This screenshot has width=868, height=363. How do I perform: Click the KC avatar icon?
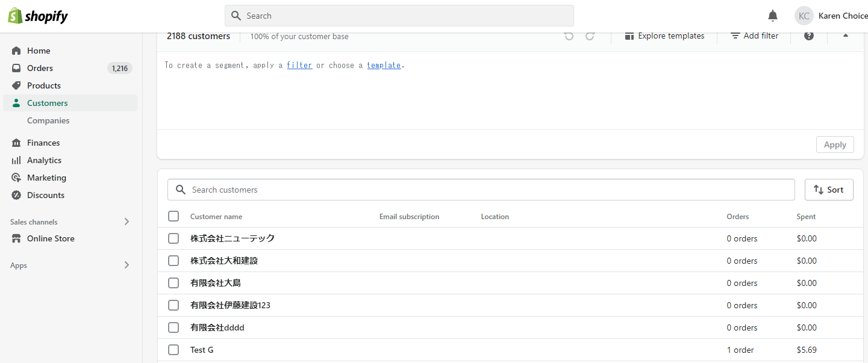pyautogui.click(x=804, y=16)
